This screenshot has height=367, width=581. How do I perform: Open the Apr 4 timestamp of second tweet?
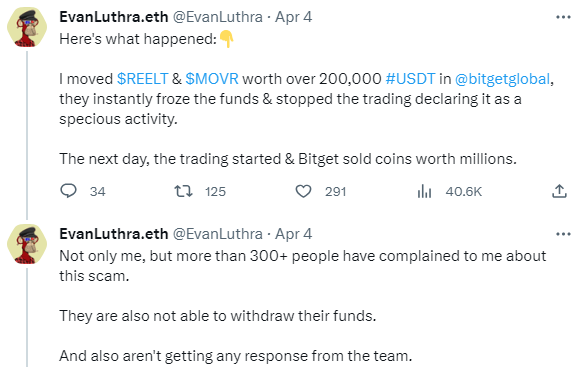pos(293,234)
